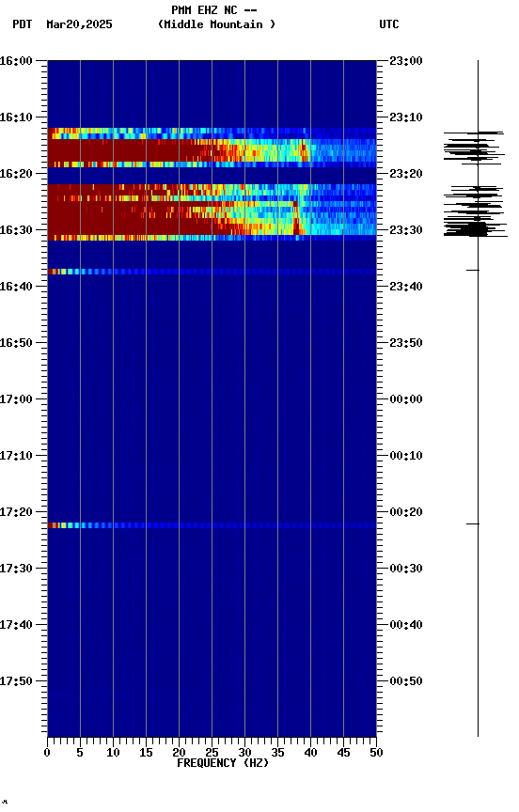This screenshot has height=812, width=519.
Task: Click the 5 Hz frequency tick label
Action: [80, 753]
